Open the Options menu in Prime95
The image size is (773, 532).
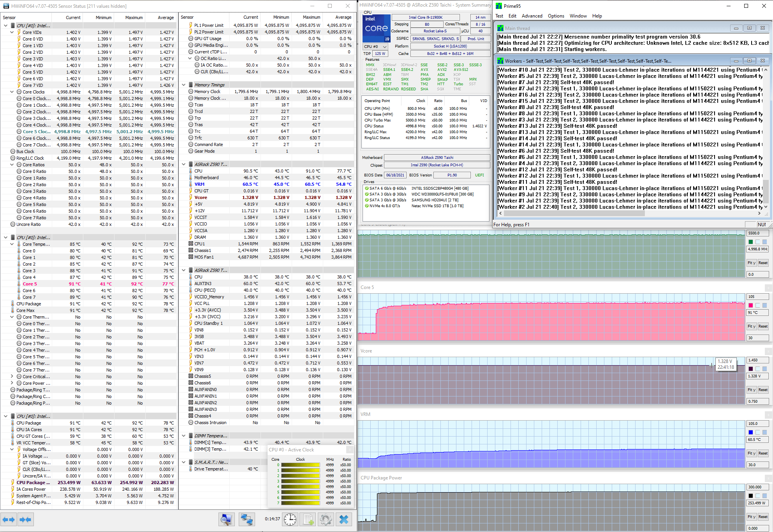pos(556,16)
